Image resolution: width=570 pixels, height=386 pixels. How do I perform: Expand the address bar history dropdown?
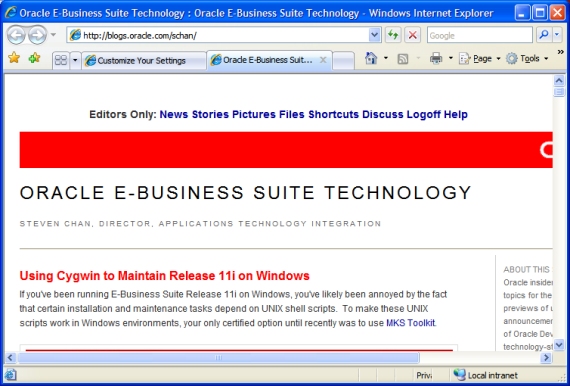(x=374, y=35)
